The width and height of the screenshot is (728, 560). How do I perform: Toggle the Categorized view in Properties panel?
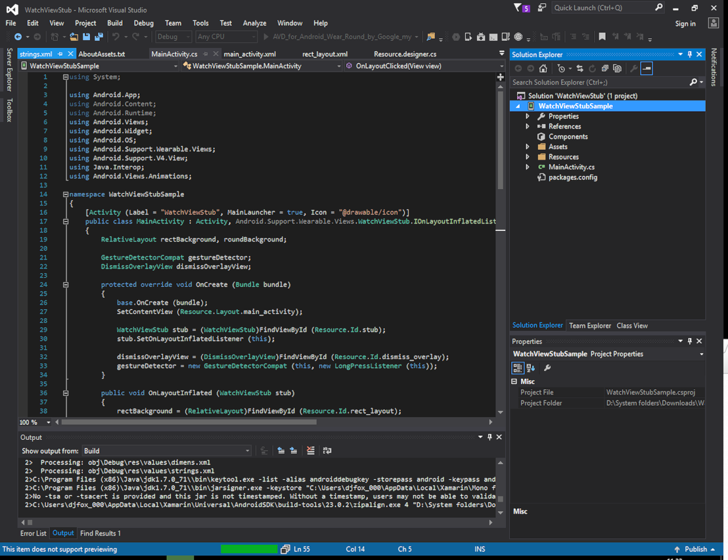[517, 368]
